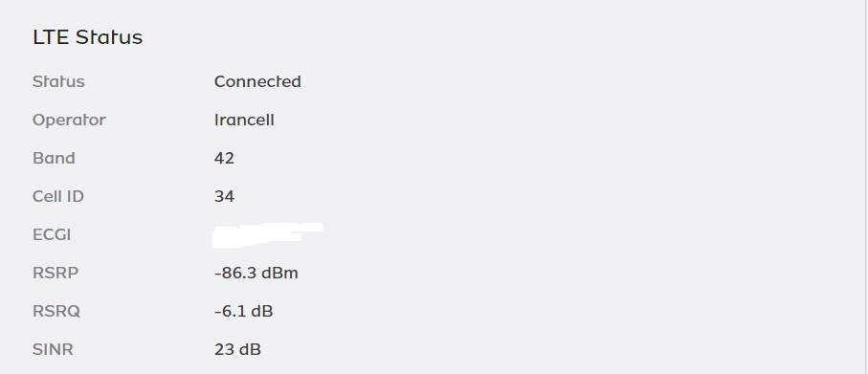Click the LTE Status heading
The height and width of the screenshot is (374, 868).
(87, 37)
